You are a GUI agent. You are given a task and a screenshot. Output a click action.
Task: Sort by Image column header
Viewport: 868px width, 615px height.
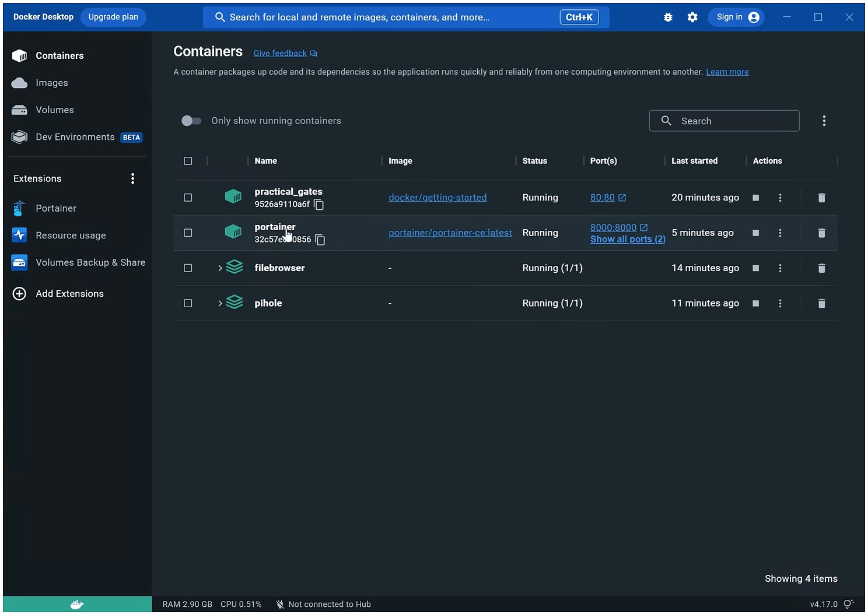pyautogui.click(x=400, y=161)
